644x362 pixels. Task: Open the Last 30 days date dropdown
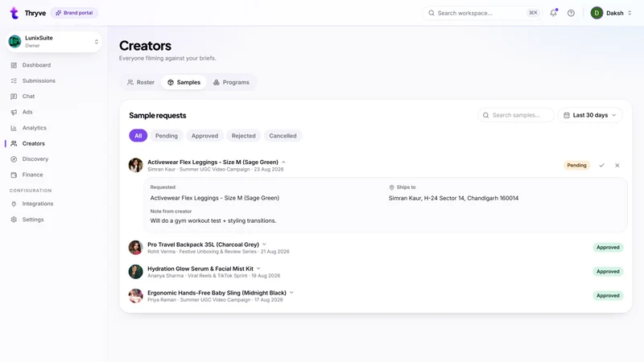[x=590, y=115]
